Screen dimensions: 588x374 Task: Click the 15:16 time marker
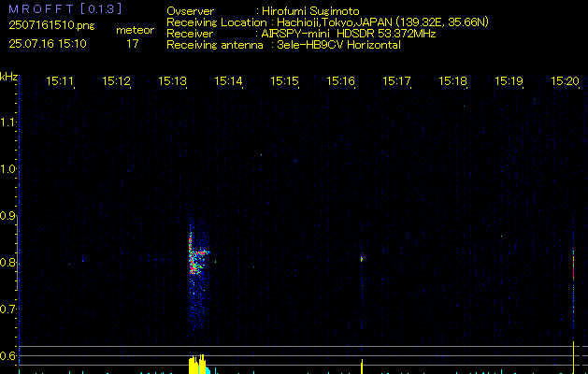(340, 82)
